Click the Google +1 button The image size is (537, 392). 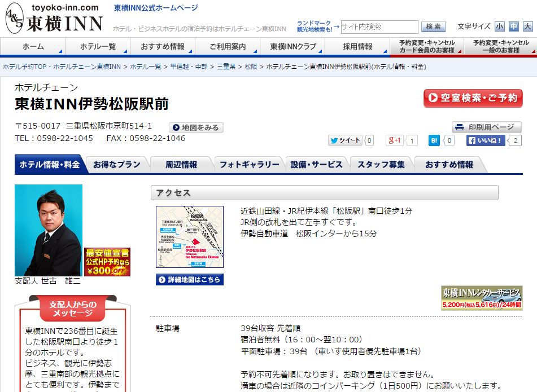point(394,141)
